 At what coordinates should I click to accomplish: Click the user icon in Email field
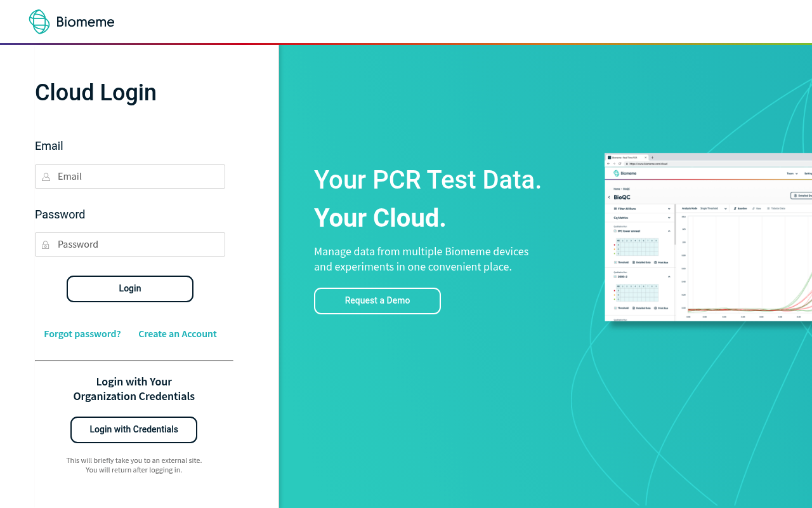tap(46, 177)
